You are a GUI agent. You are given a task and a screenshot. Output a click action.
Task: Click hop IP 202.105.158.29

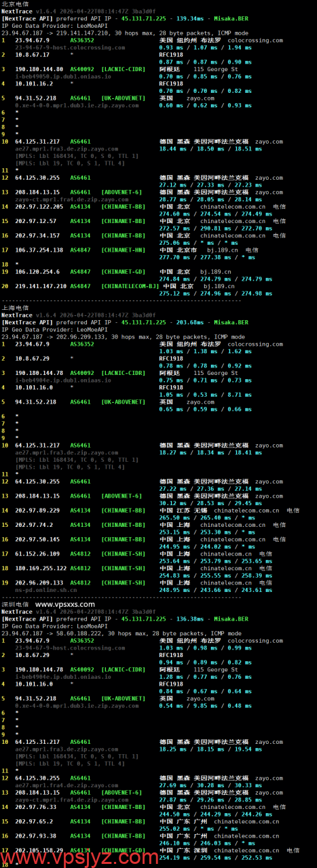[x=39, y=850]
